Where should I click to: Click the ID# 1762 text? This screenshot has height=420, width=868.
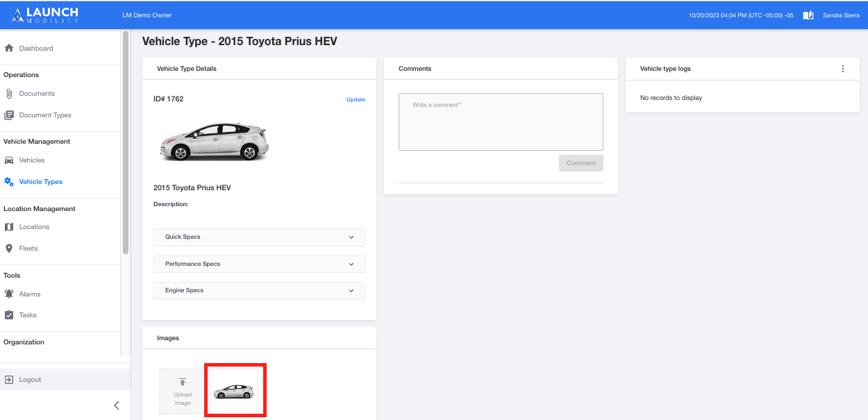169,99
